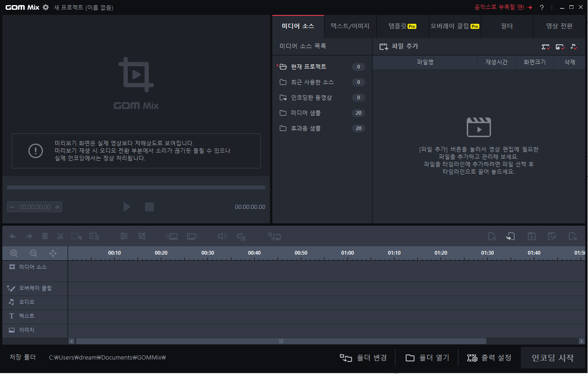Click the 00:00:00.00 timecode input field

click(x=35, y=207)
